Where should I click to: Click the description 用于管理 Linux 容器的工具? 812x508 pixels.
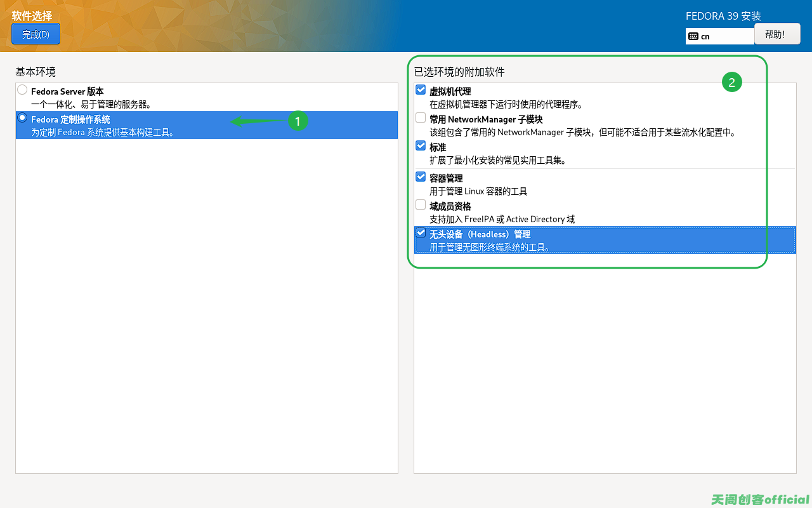tap(478, 191)
